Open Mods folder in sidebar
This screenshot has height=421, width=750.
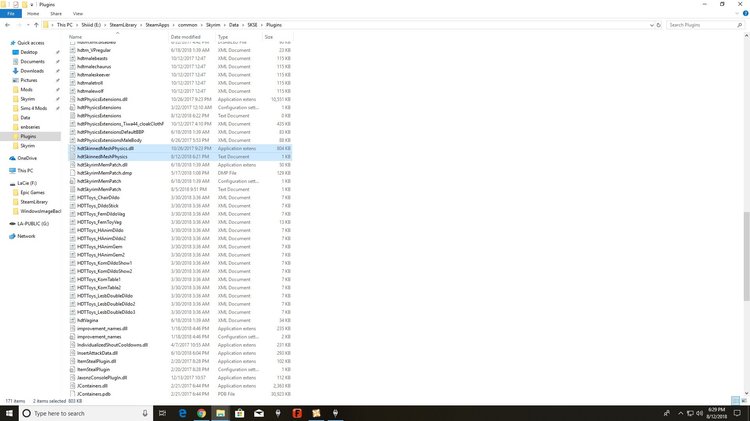tap(26, 89)
